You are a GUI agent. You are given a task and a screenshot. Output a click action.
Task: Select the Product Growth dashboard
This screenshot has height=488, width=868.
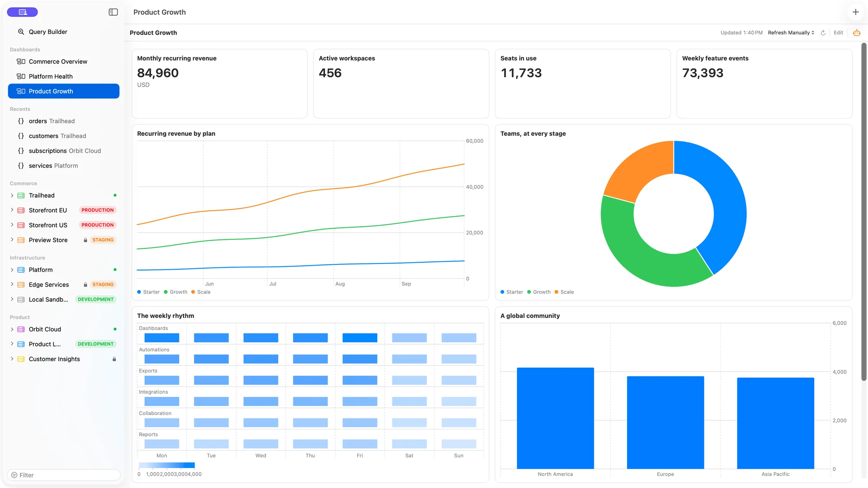[64, 91]
